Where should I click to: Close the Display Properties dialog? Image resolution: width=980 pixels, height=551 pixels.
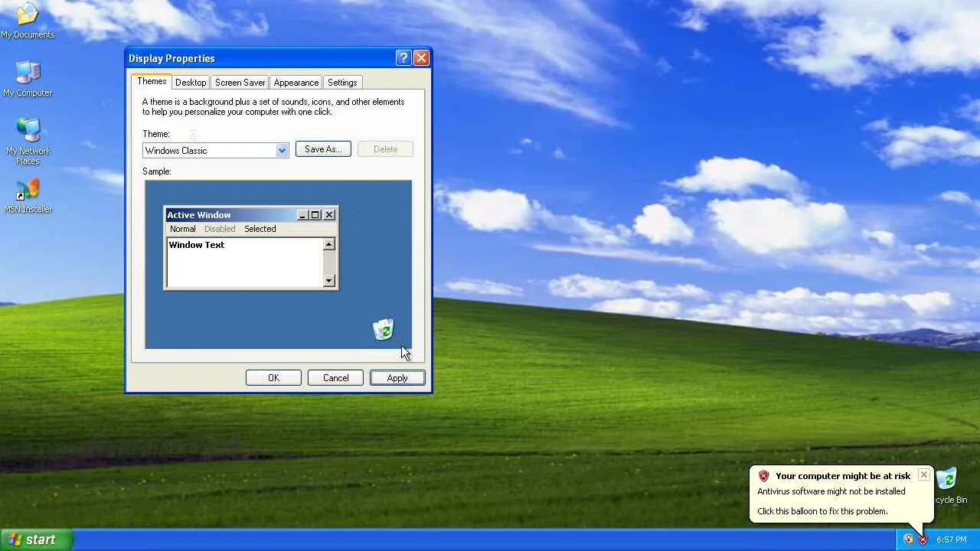pyautogui.click(x=421, y=58)
